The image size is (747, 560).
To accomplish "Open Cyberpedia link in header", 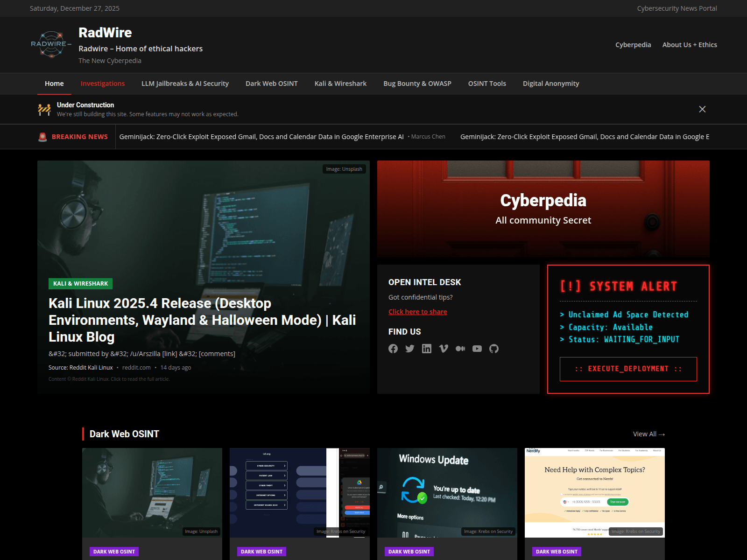I will 633,45.
